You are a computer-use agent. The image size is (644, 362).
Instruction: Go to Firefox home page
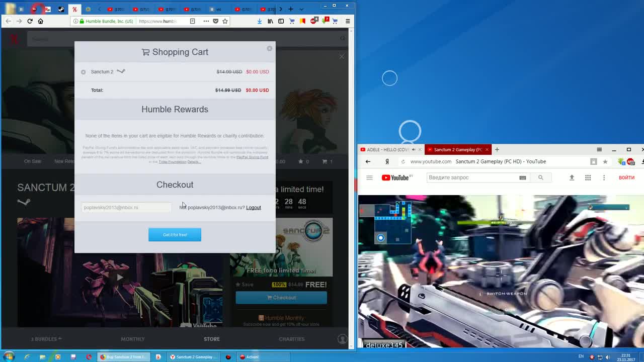point(41,21)
